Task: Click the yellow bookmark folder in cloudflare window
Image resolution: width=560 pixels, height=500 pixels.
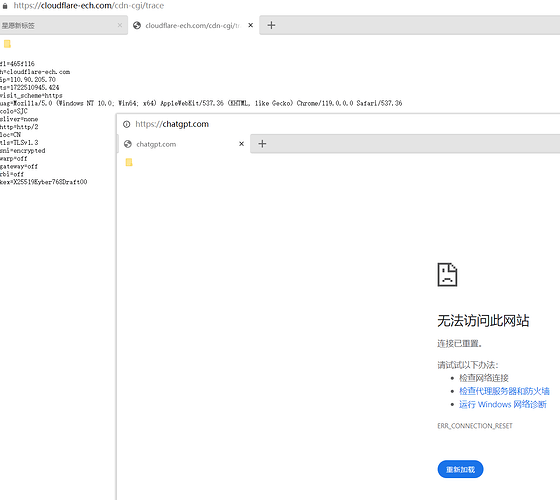Action: 7,44
